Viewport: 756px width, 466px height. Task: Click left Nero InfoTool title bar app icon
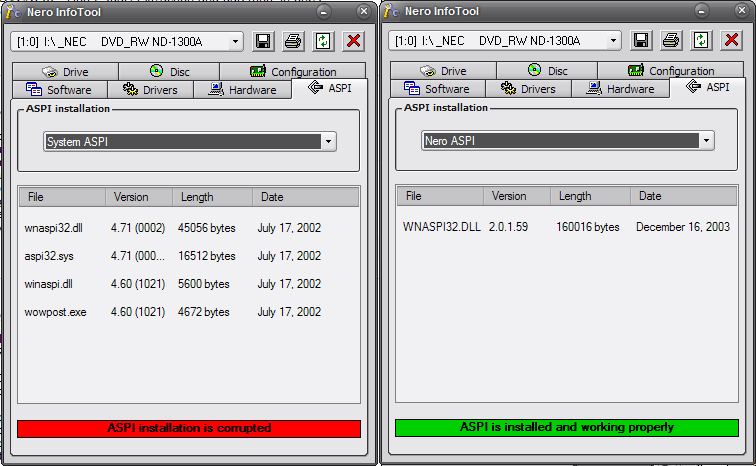(13, 12)
